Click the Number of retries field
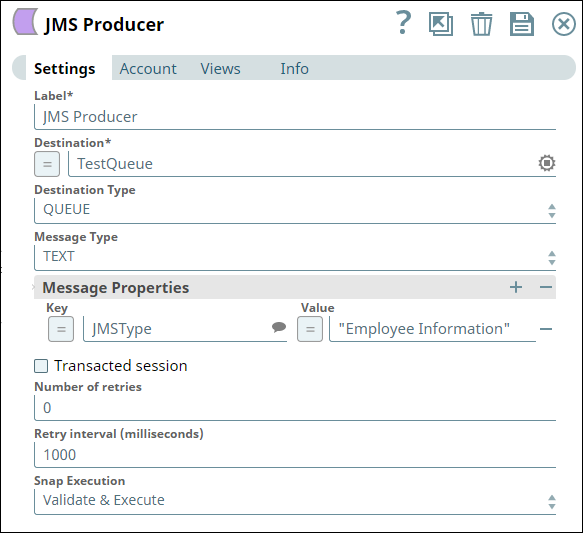The image size is (583, 533). tap(295, 408)
